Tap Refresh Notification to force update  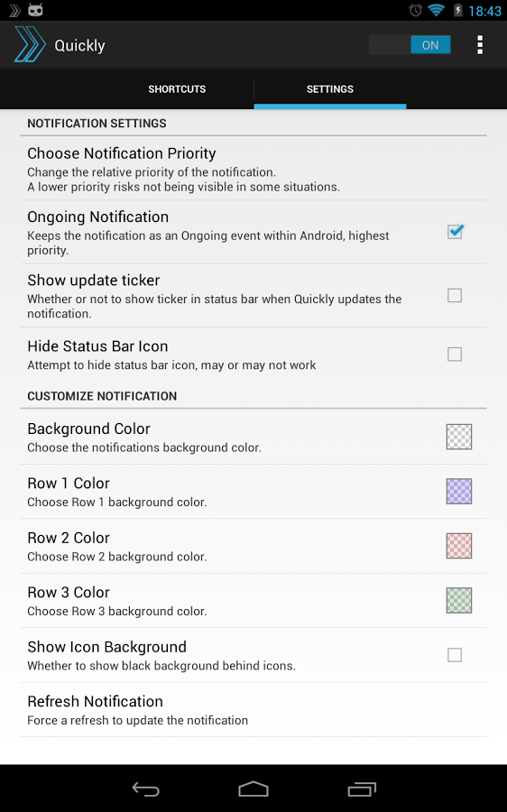[253, 710]
